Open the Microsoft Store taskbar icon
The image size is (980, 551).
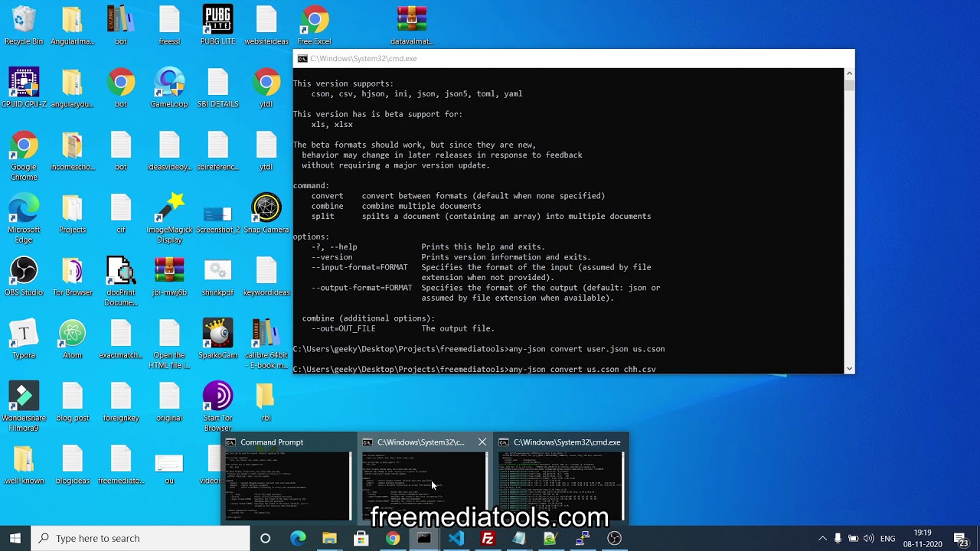[361, 538]
